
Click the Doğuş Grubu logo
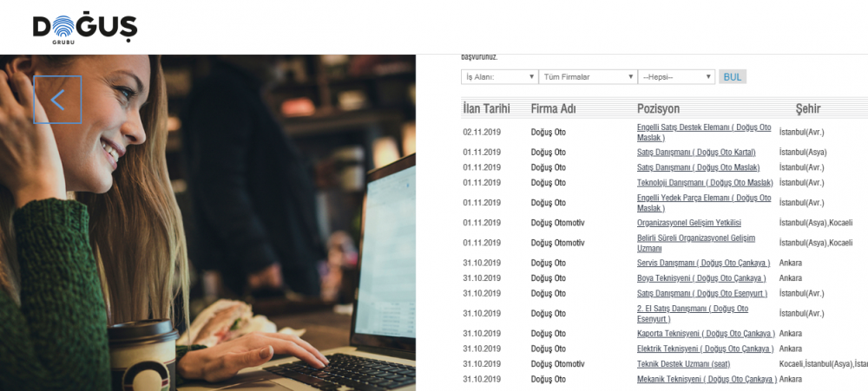[85, 29]
